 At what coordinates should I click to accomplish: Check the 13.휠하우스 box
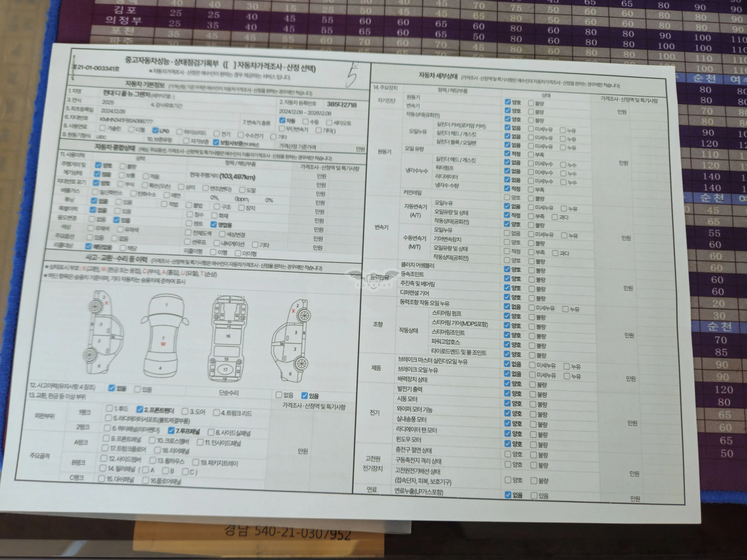153,460
